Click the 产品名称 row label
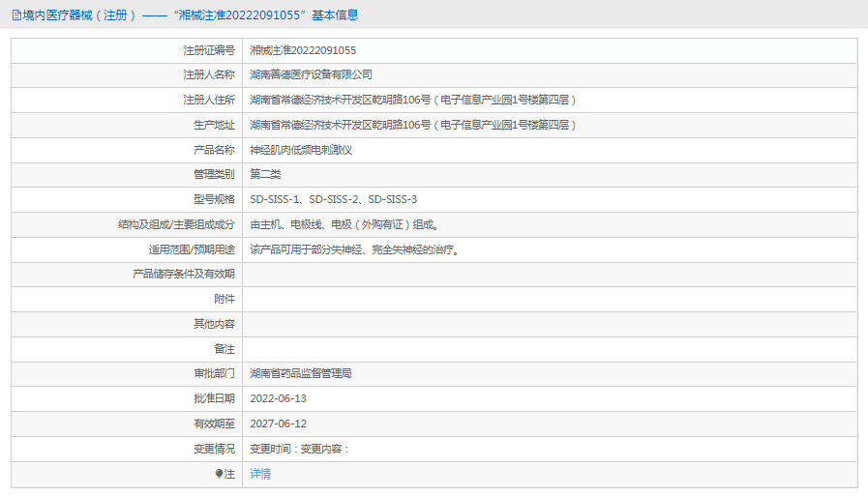This screenshot has width=868, height=497. click(x=214, y=150)
